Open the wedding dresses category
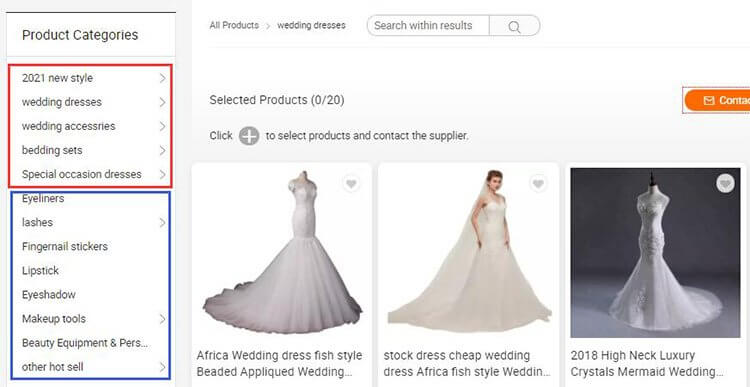The height and width of the screenshot is (387, 750). (x=62, y=102)
